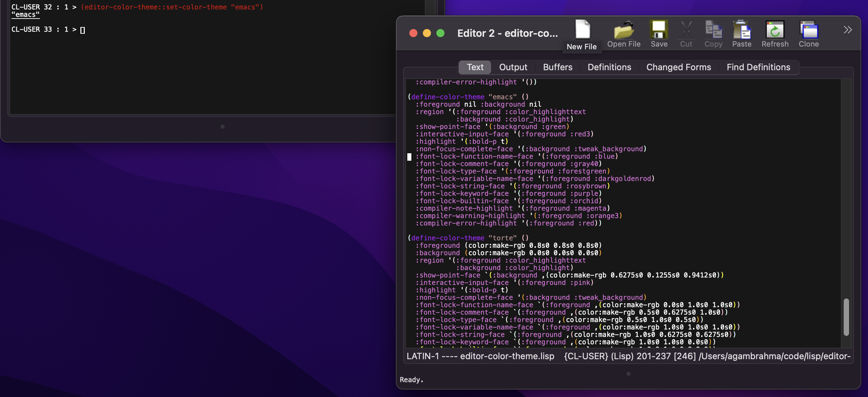868x397 pixels.
Task: Click the Open File folder icon
Action: coord(623,30)
